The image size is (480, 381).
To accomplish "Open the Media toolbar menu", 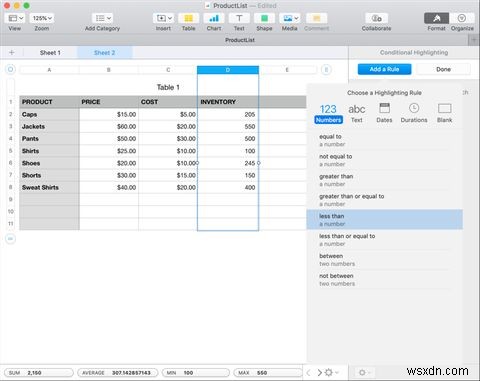I will point(290,18).
